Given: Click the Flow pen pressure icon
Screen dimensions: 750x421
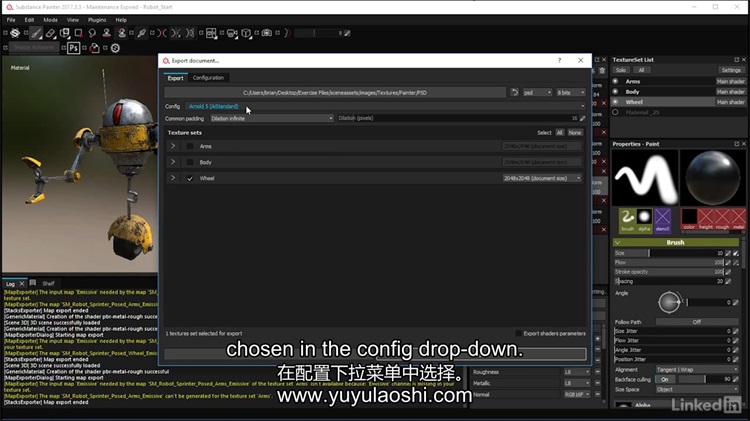Looking at the screenshot, I should 736,263.
